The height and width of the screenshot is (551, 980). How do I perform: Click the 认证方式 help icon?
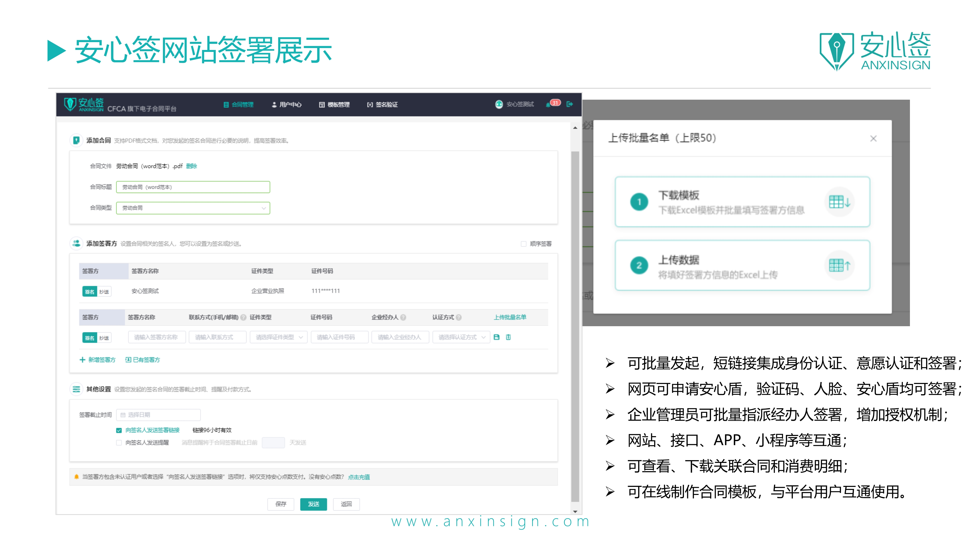[x=459, y=317]
